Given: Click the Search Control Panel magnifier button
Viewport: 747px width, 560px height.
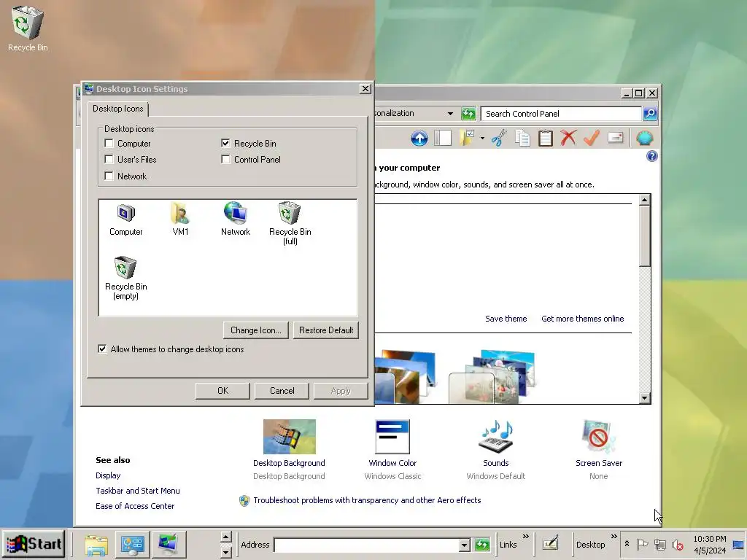Looking at the screenshot, I should point(650,113).
